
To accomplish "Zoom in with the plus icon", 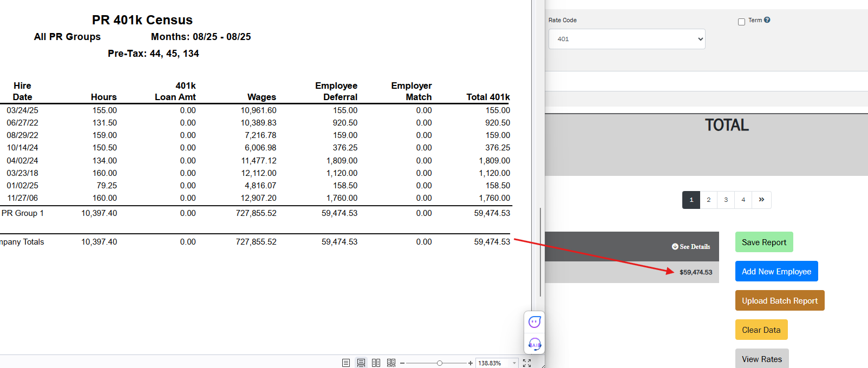I will pyautogui.click(x=471, y=363).
